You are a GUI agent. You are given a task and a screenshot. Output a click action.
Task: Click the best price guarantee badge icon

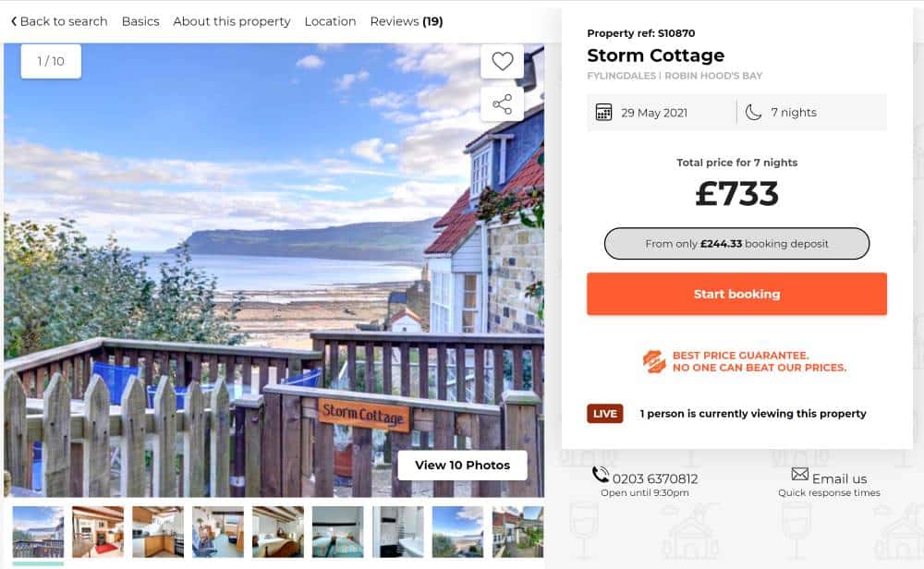653,361
